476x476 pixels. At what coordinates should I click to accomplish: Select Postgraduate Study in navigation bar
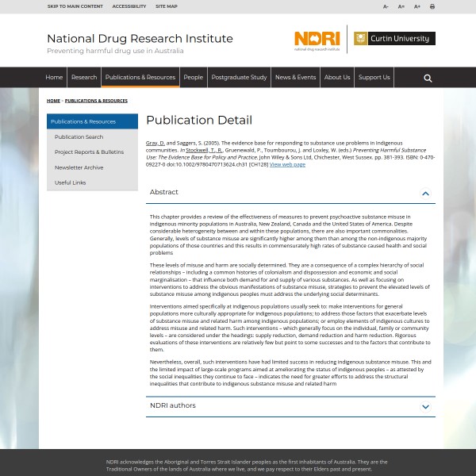point(239,78)
